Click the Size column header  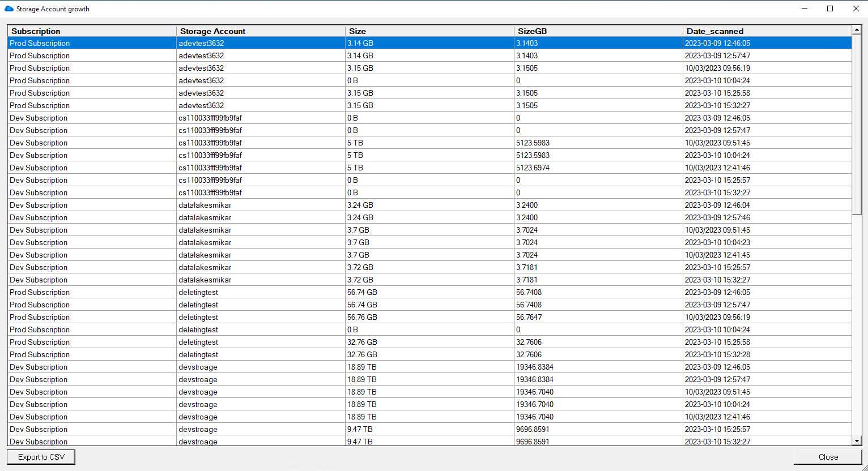(429, 31)
